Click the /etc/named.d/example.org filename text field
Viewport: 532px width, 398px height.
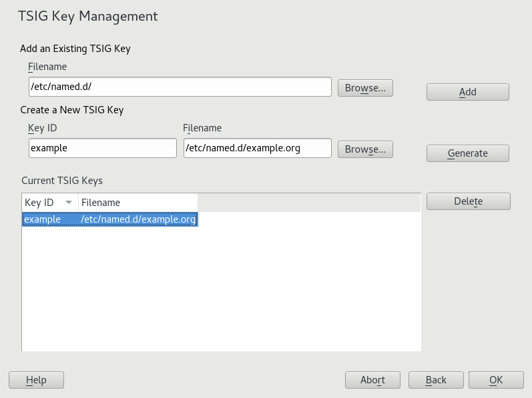257,148
